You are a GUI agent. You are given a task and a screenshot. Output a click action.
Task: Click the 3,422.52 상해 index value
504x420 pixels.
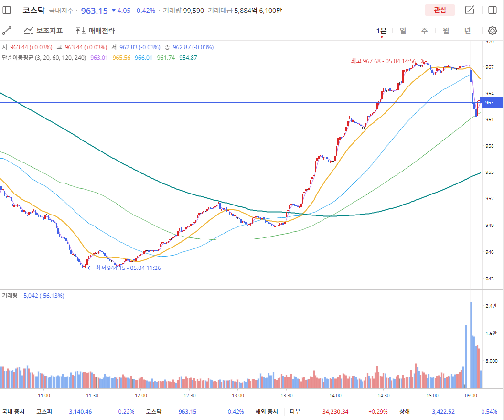click(443, 412)
